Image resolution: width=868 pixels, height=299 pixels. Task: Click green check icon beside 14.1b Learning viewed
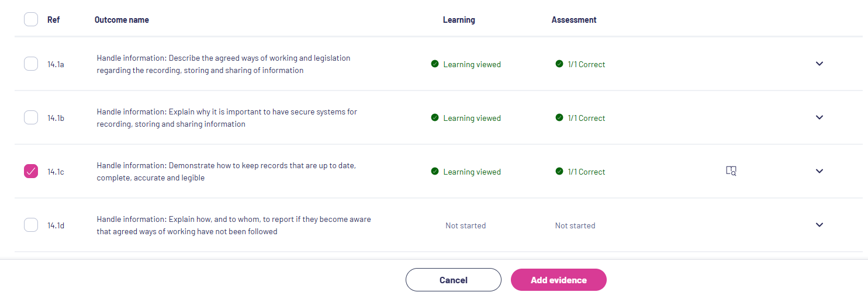tap(434, 117)
